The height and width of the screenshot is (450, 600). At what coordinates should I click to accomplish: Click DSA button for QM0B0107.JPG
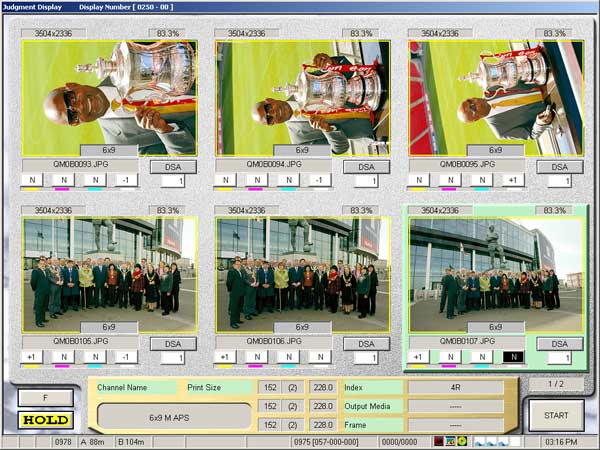click(x=560, y=344)
